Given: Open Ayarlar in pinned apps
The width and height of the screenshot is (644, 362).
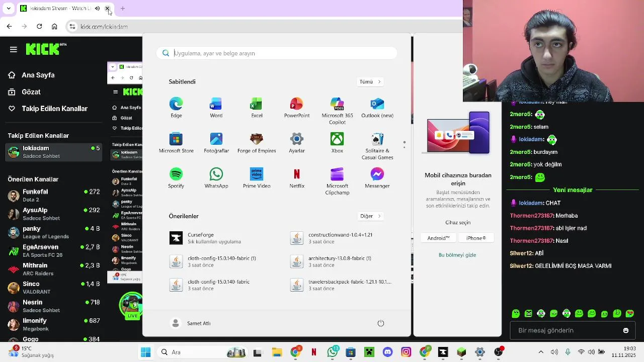Looking at the screenshot, I should point(297,143).
